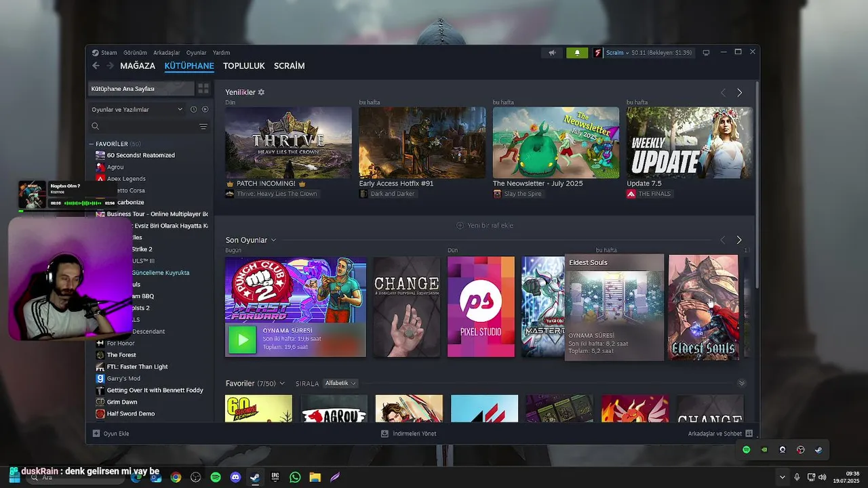Open Thrive PATCH INCOMING news thumbnail
Image resolution: width=868 pixels, height=488 pixels.
pyautogui.click(x=288, y=142)
